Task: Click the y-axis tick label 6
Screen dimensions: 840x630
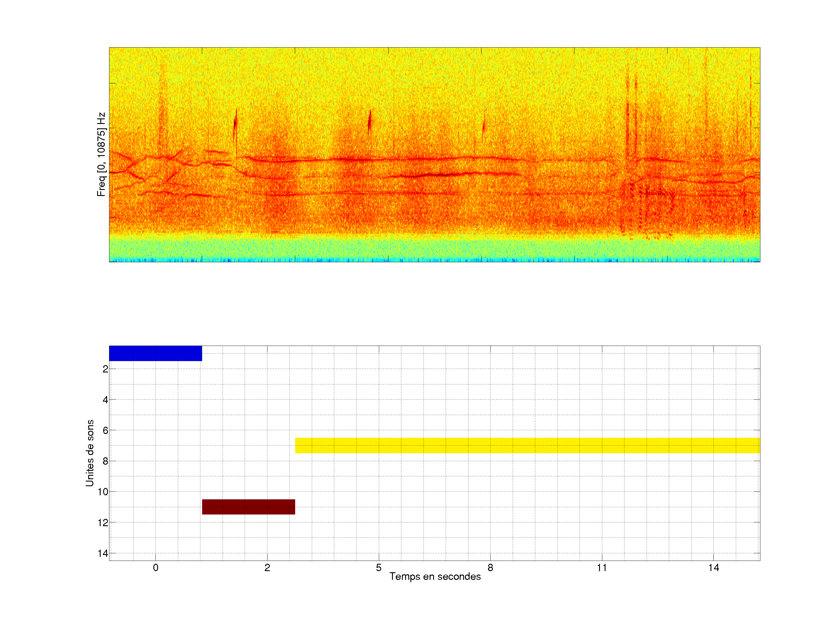Action: (x=105, y=430)
